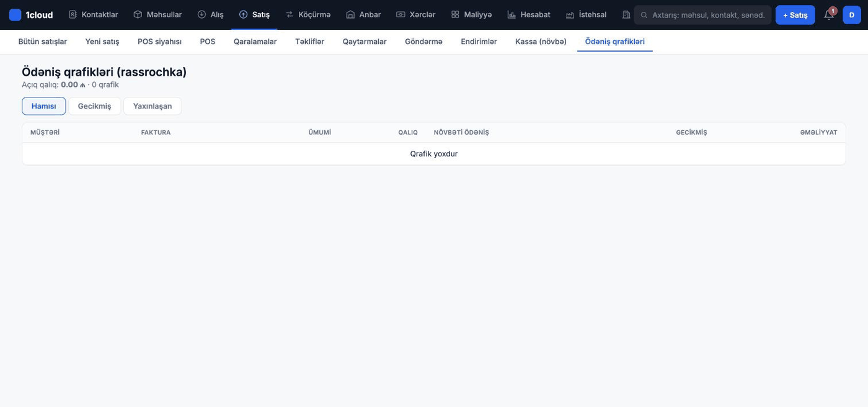This screenshot has height=407, width=868.
Task: Switch to the Göndərmə tab
Action: coord(423,42)
